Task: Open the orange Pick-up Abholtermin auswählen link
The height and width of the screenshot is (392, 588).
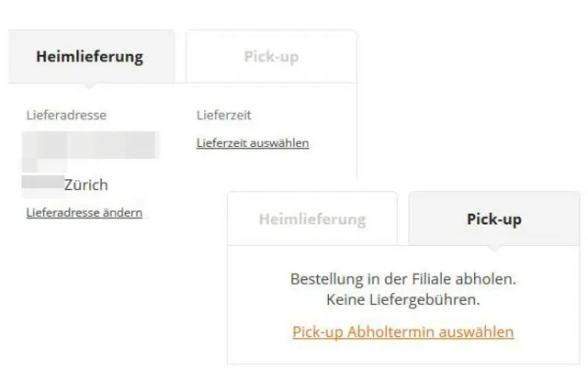Action: coord(402,331)
